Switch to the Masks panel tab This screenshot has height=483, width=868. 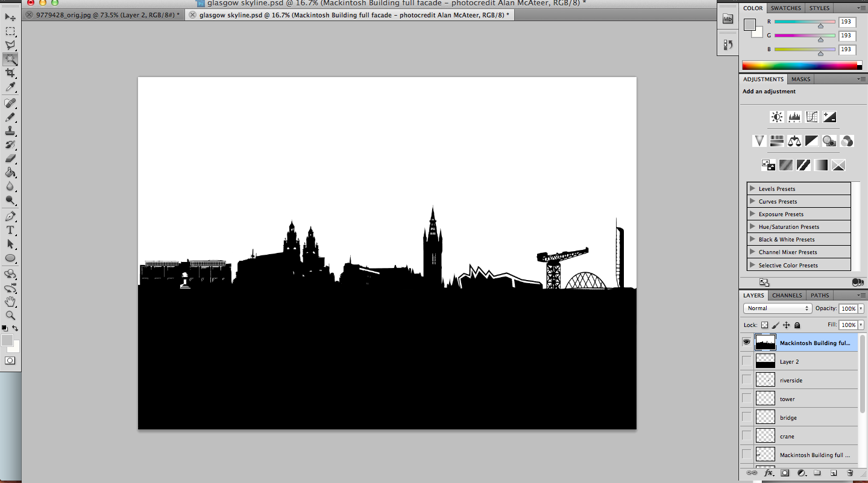point(800,79)
